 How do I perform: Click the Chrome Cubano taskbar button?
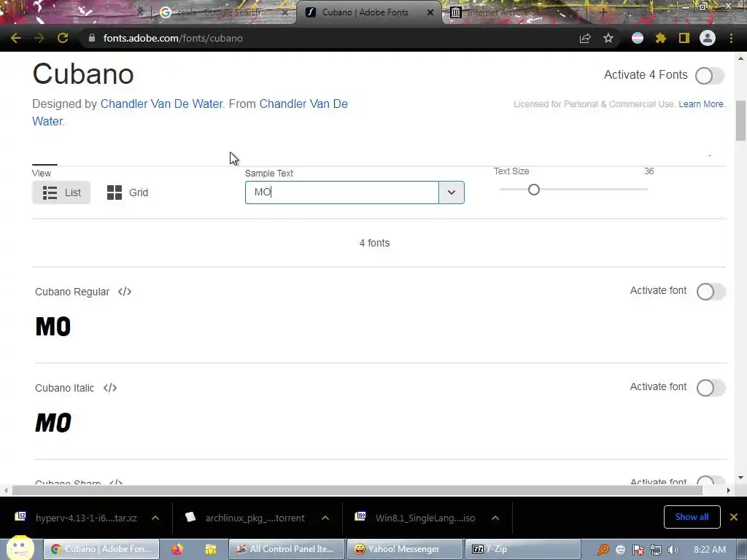click(x=101, y=549)
